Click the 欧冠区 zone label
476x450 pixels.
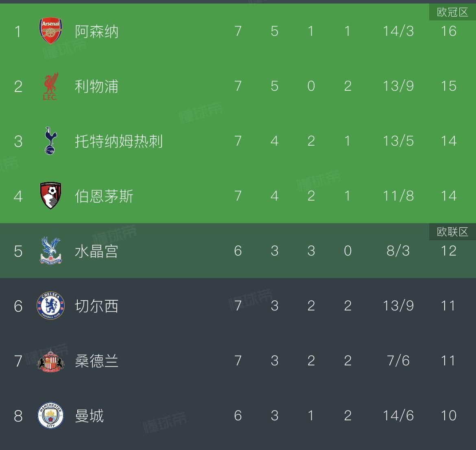[x=452, y=12]
